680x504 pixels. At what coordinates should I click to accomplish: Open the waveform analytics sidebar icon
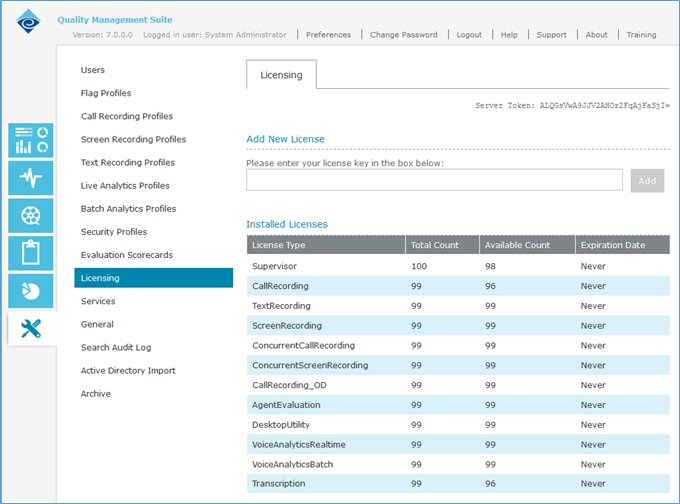[x=31, y=178]
